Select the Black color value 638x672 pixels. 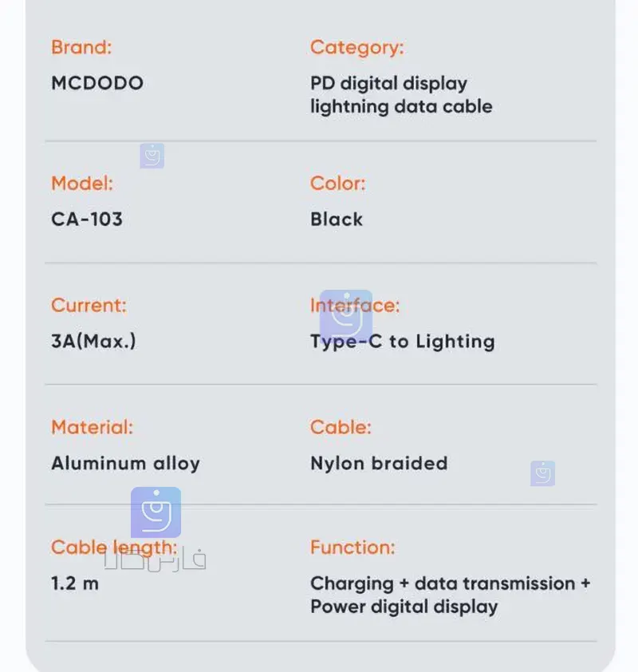[x=337, y=219]
